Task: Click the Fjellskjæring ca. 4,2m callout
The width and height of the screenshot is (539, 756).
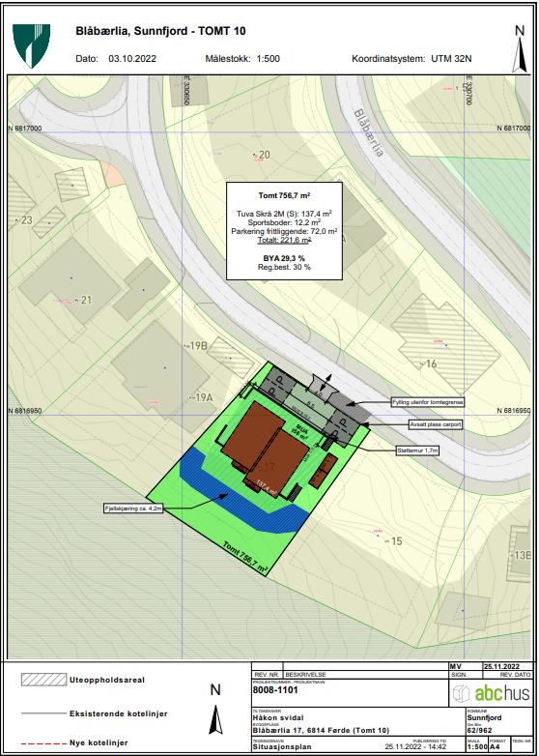Action: coord(133,509)
